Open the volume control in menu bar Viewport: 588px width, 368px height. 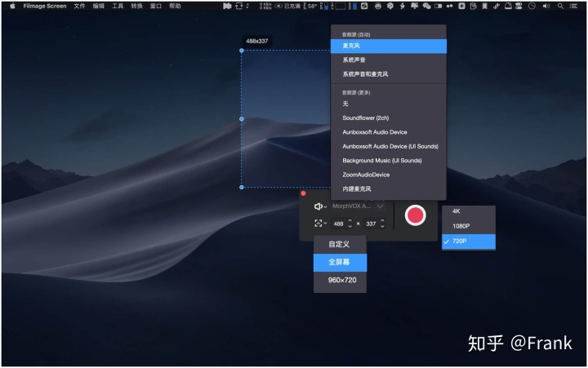tap(546, 6)
